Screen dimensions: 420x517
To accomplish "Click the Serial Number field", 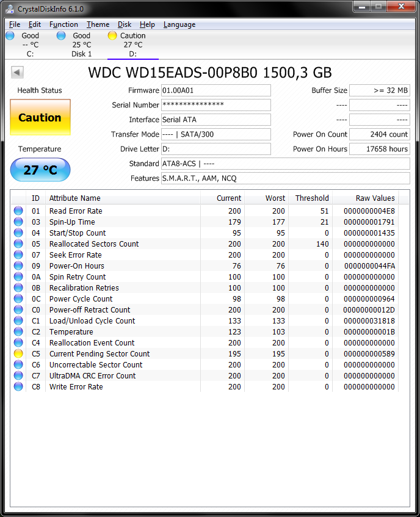I will click(x=215, y=105).
